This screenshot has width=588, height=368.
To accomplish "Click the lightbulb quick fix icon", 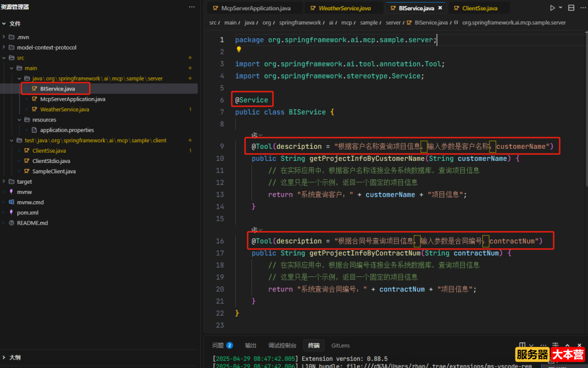I will 238,50.
